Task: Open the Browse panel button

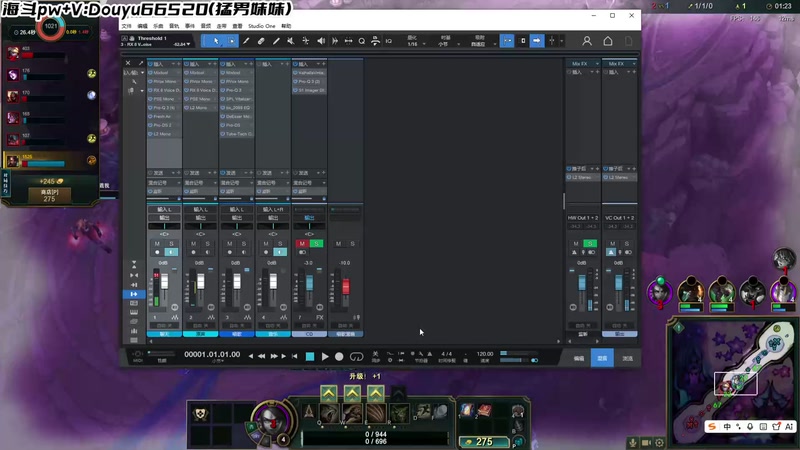Action: click(x=627, y=357)
